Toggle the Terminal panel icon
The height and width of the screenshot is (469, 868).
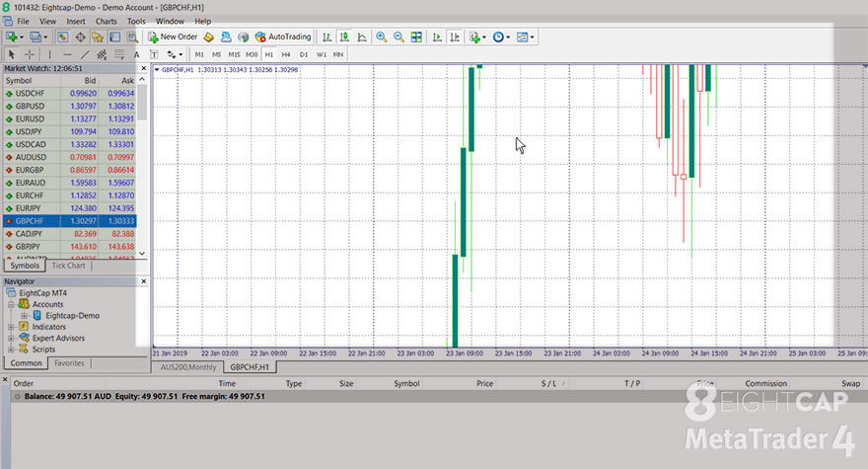[x=114, y=38]
